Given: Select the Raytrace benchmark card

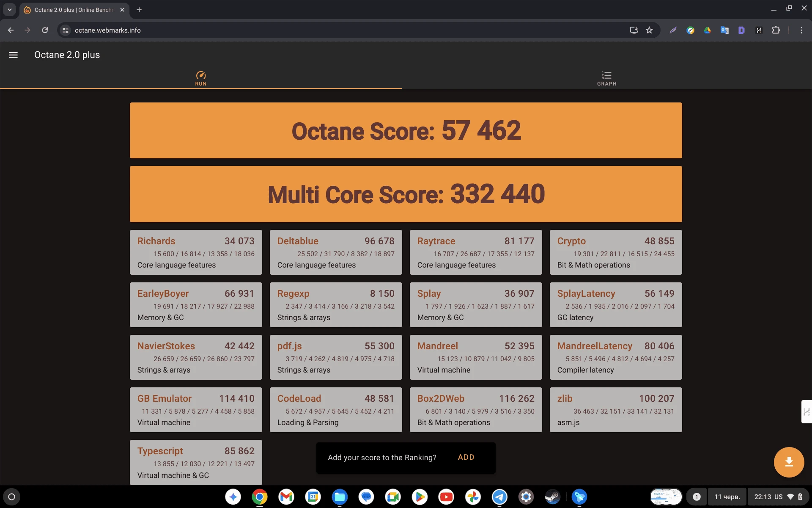Looking at the screenshot, I should tap(476, 252).
